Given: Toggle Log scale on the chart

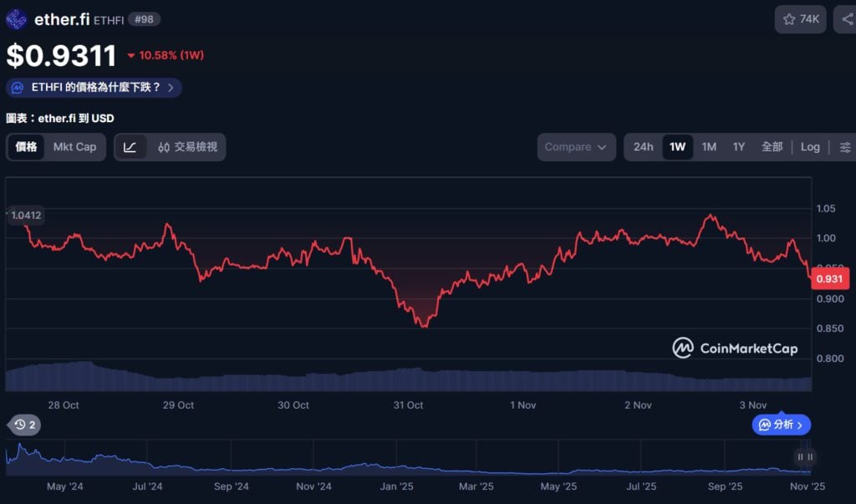Looking at the screenshot, I should coord(810,147).
